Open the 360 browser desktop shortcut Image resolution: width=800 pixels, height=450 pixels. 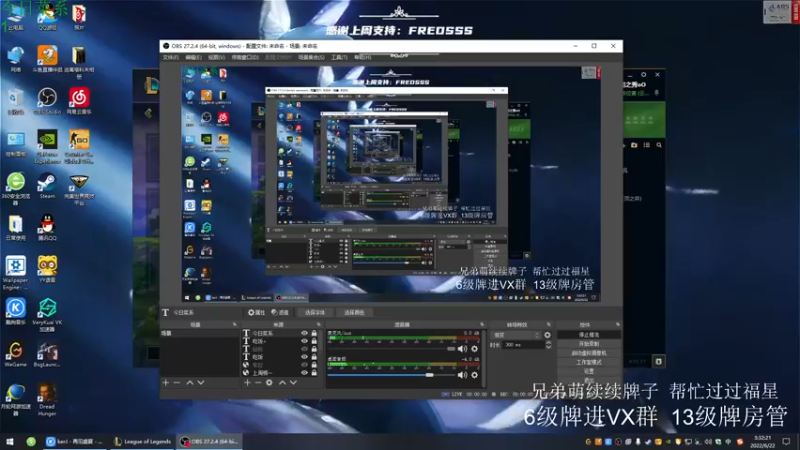click(16, 188)
